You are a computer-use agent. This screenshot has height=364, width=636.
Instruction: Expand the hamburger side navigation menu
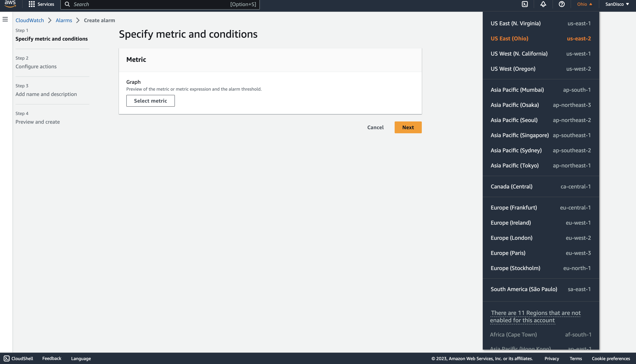pyautogui.click(x=5, y=19)
